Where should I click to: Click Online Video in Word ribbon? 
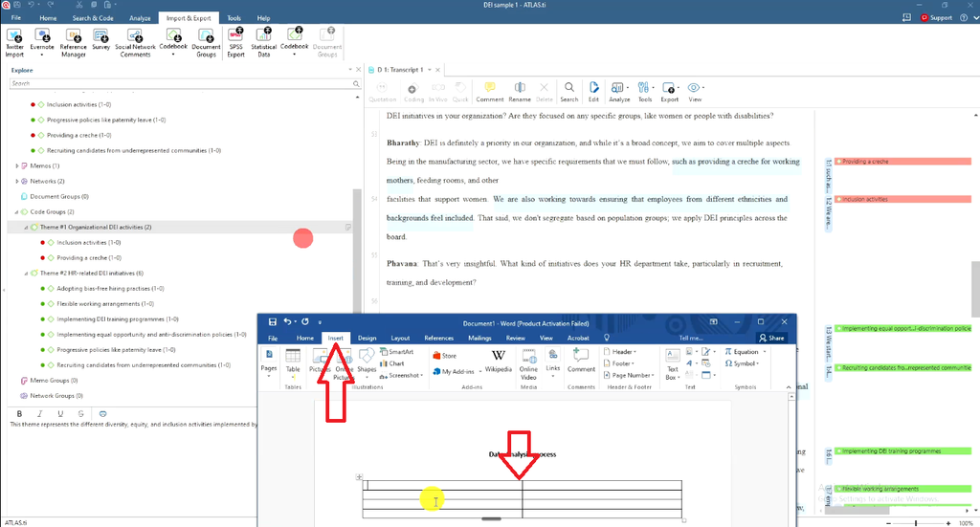528,364
